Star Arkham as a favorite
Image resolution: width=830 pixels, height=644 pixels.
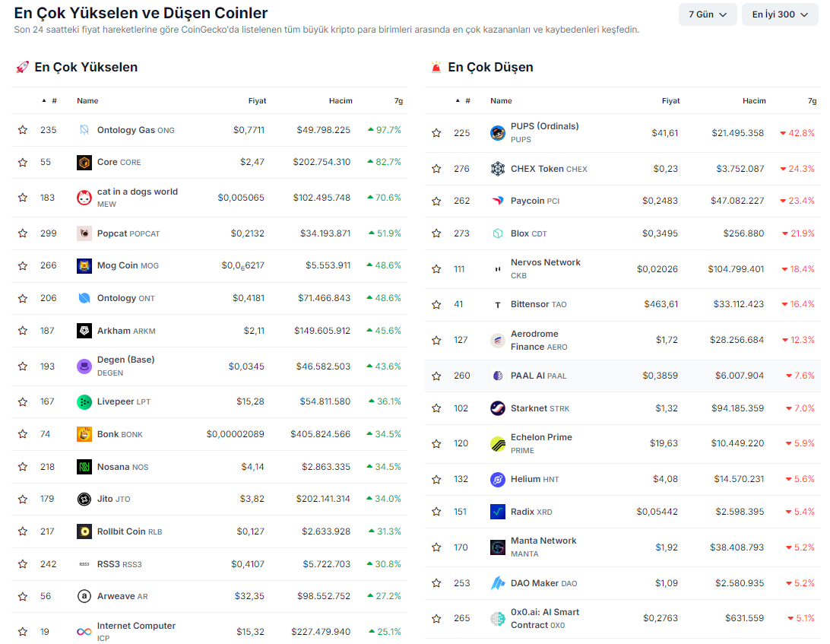(23, 331)
